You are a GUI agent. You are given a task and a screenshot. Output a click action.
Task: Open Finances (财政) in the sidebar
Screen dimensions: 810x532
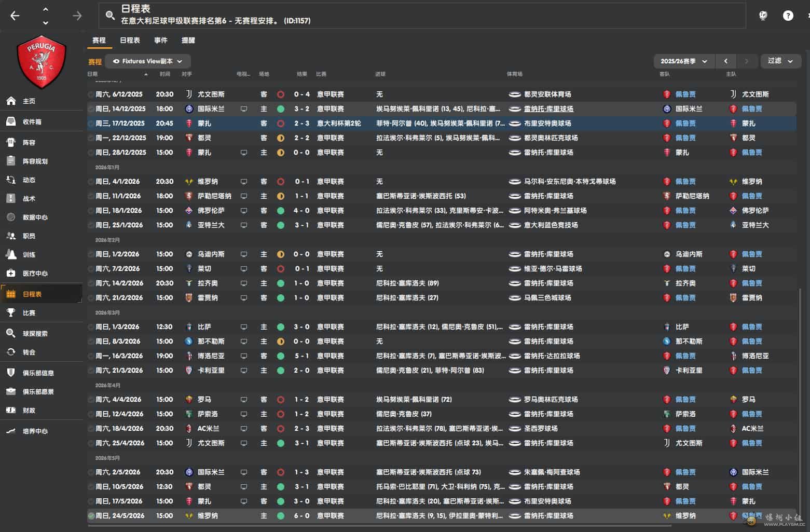pyautogui.click(x=11, y=410)
